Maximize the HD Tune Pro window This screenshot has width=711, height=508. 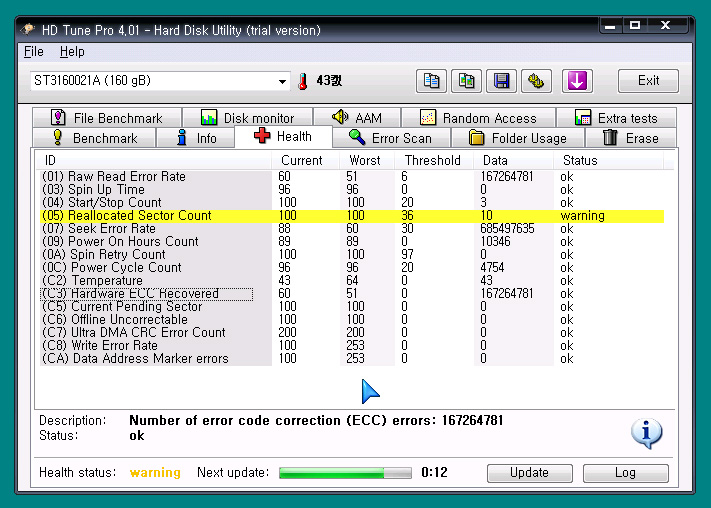click(x=635, y=26)
